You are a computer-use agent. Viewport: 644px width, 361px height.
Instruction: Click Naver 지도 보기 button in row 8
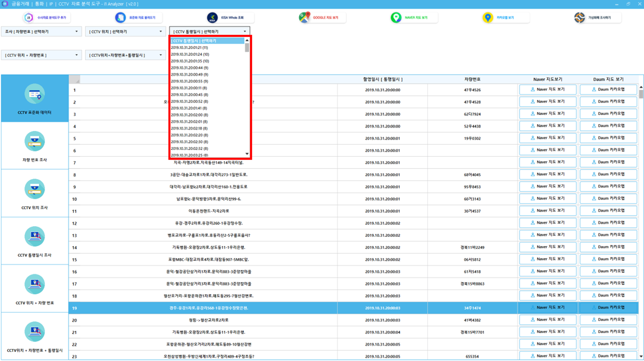(548, 174)
